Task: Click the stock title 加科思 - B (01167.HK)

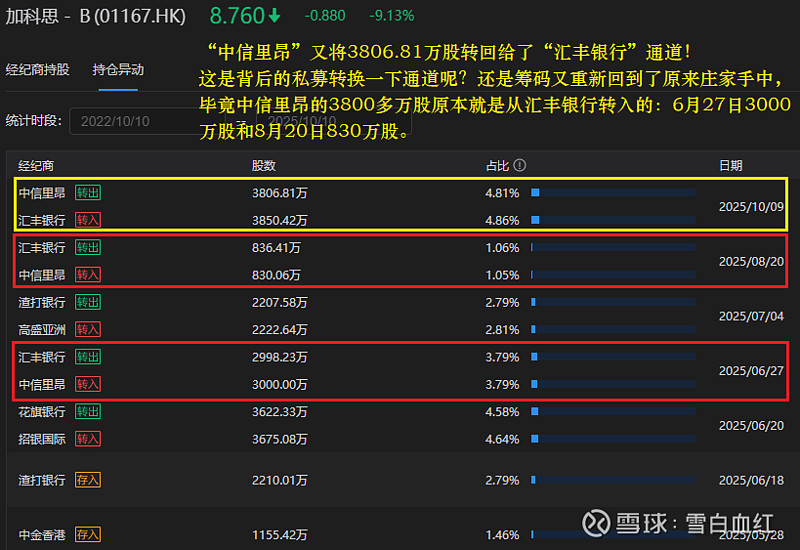Action: point(95,16)
